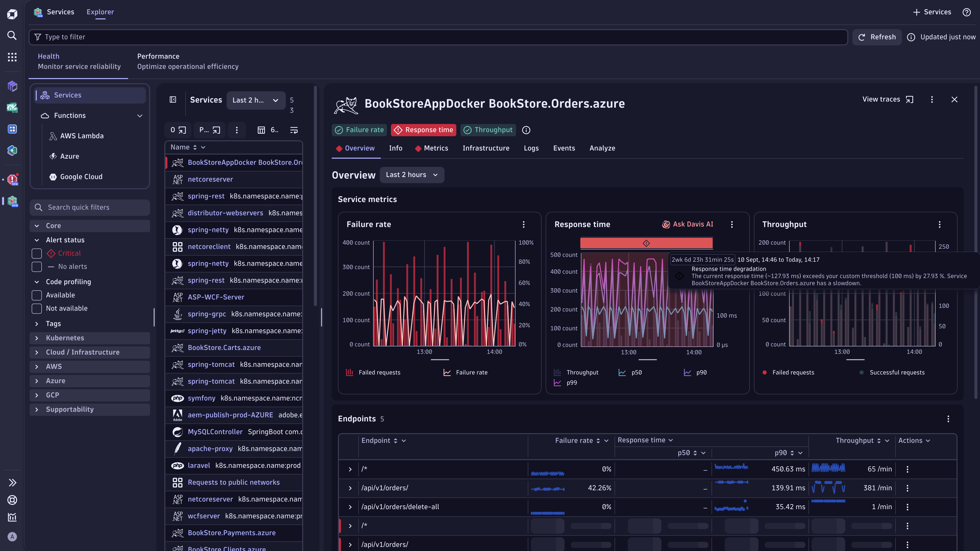Screen dimensions: 980x551
Task: Open the apps grid launcher
Action: coord(12,57)
